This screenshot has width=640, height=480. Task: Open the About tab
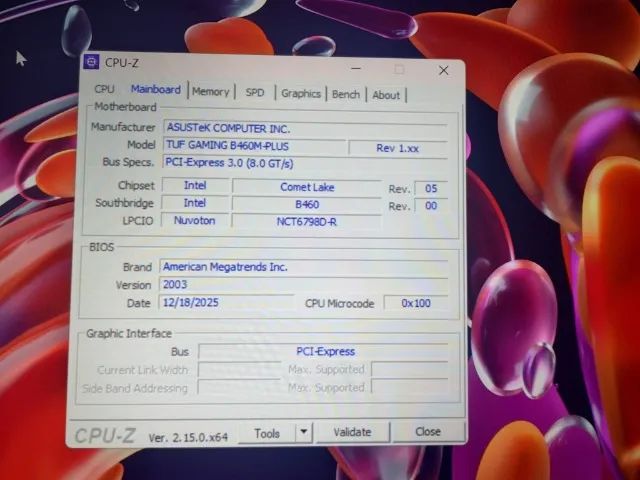[x=386, y=95]
